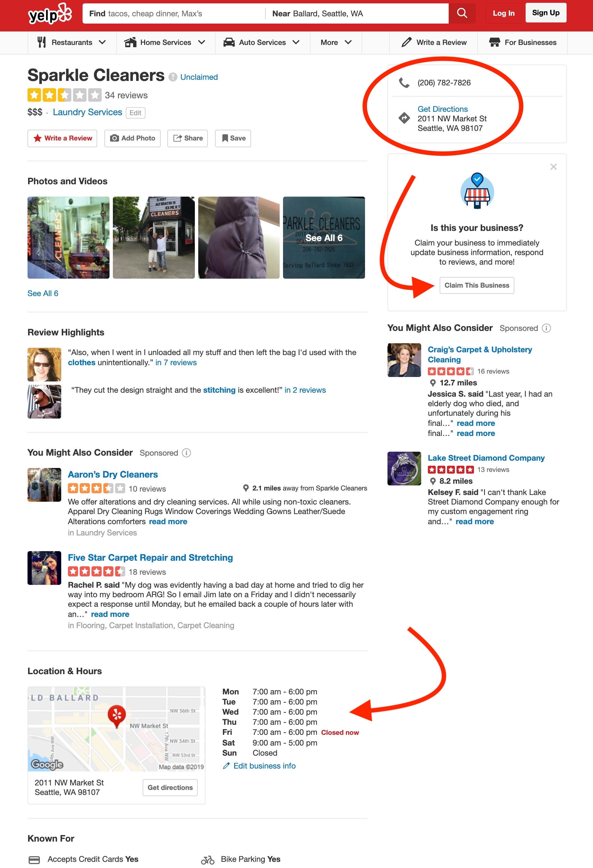Click the location pin beside 12.7 miles

tap(433, 383)
